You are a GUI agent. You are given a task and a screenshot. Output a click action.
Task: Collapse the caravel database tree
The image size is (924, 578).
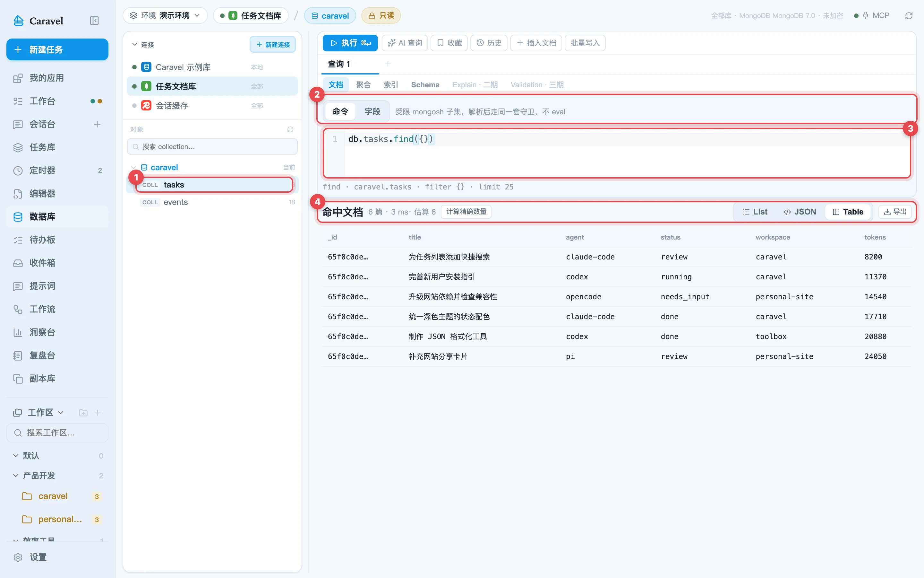(133, 167)
